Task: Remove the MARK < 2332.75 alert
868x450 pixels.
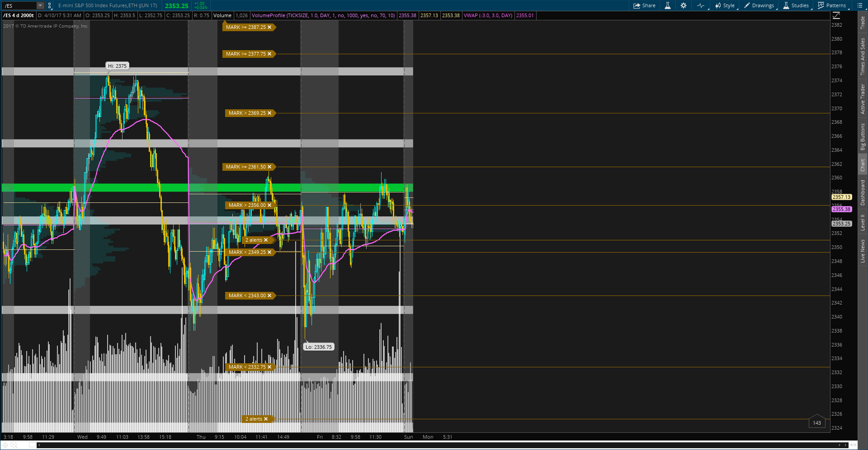Action: (269, 367)
